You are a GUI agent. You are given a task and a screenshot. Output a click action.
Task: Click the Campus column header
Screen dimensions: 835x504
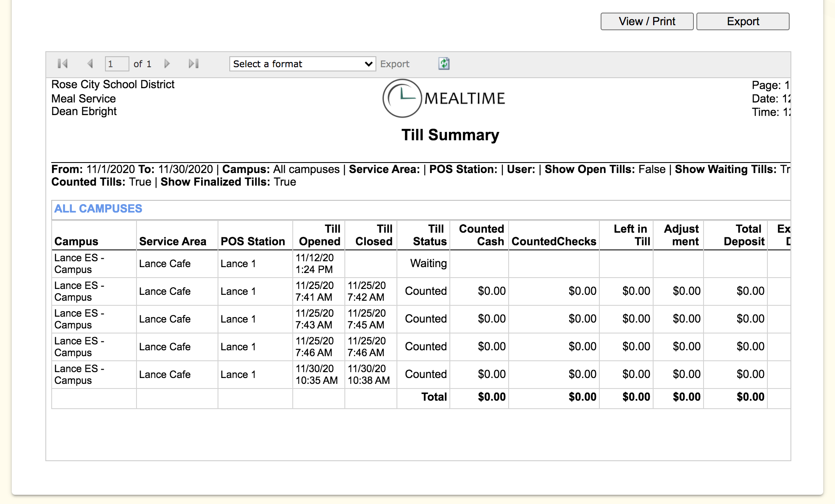tap(76, 241)
